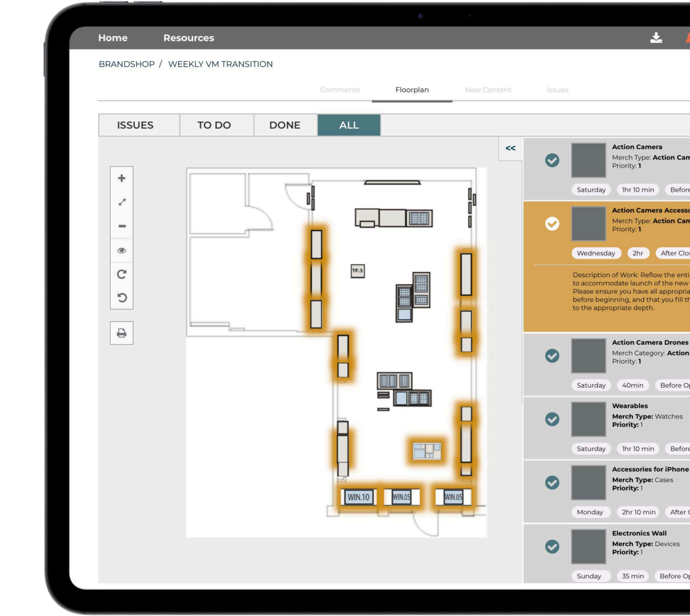Collapse the task panel with << button
Screen dimensions: 690x616
510,148
